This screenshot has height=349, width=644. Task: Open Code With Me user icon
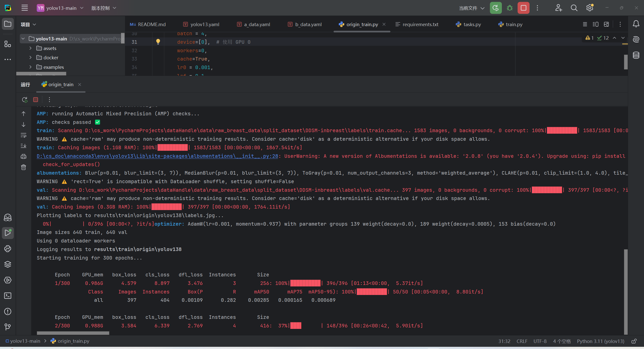pos(558,8)
